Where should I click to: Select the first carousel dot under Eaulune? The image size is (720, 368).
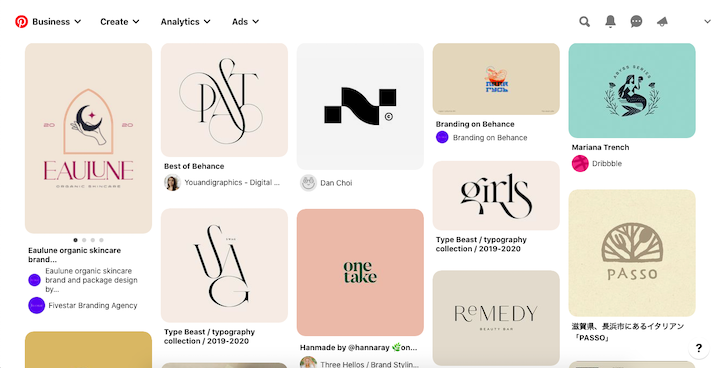[75, 240]
